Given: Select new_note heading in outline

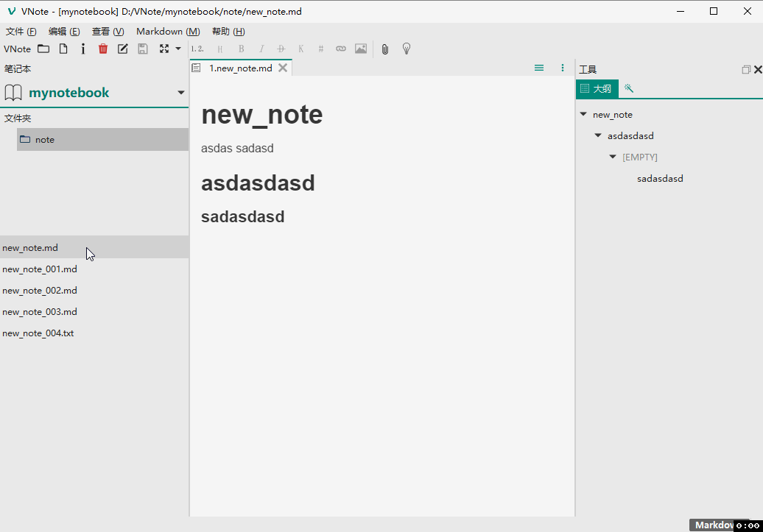Looking at the screenshot, I should click(x=613, y=115).
